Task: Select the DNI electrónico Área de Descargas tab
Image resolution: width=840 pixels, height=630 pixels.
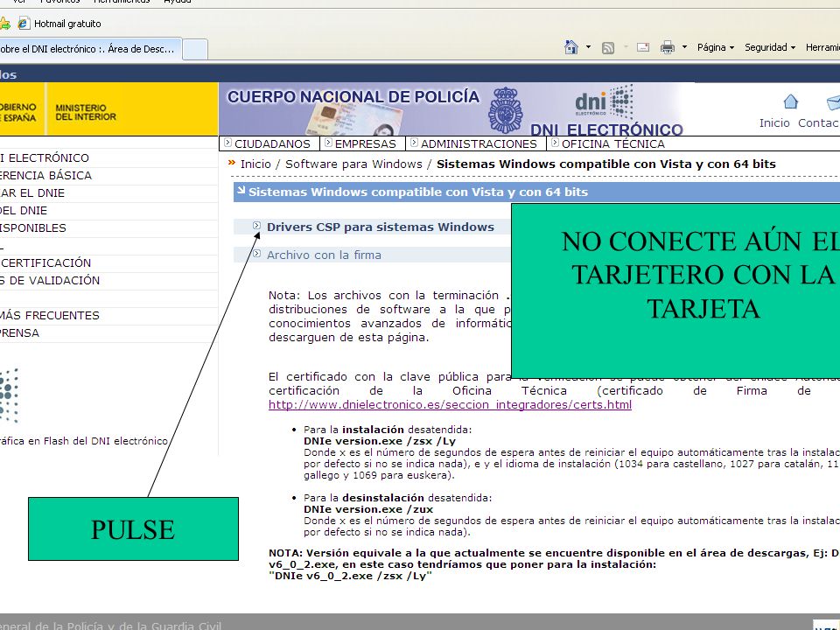Action: click(90, 49)
